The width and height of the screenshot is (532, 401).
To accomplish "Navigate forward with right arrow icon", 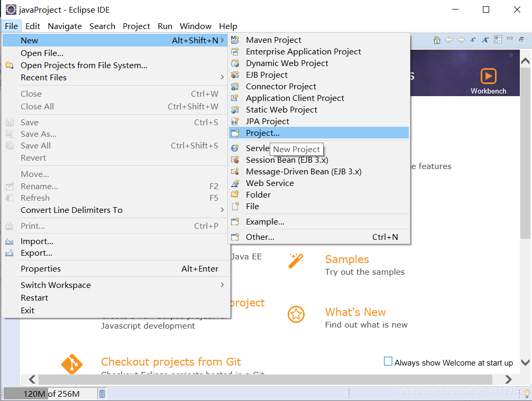I will (x=461, y=40).
